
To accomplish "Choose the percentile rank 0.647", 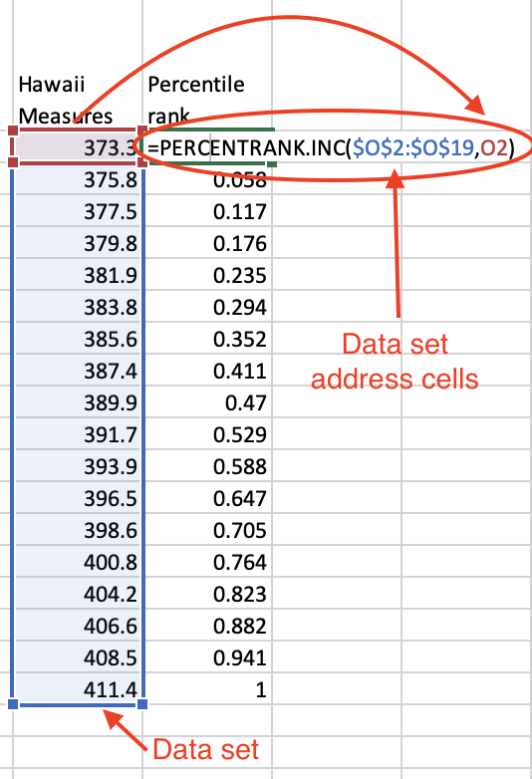I will click(207, 498).
